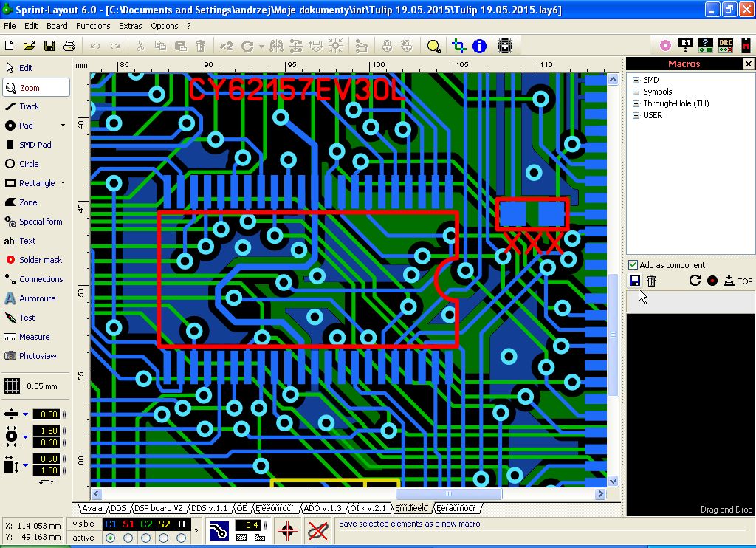Click the DRC check icon

(726, 46)
